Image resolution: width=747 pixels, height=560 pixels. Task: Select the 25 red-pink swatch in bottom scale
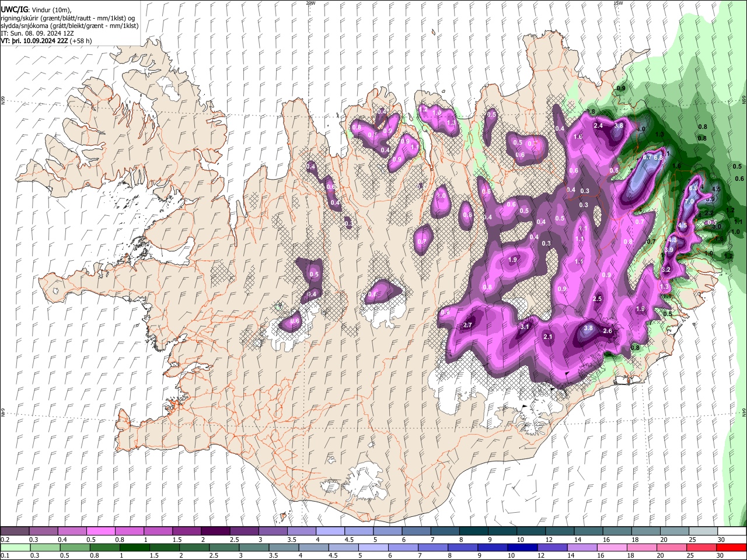click(701, 547)
